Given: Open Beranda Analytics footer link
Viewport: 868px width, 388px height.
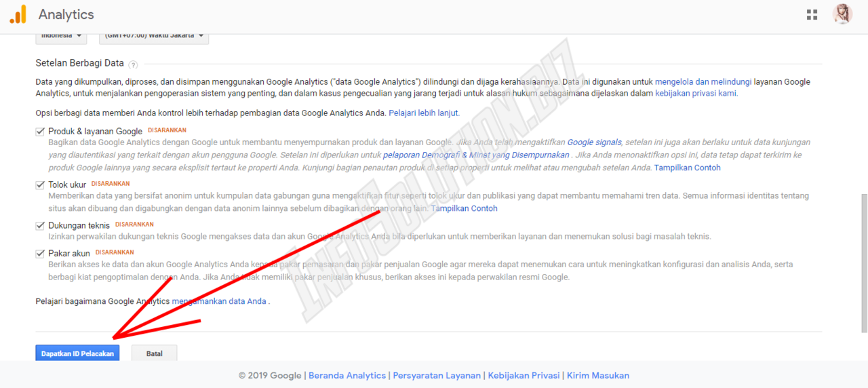Looking at the screenshot, I should (349, 375).
